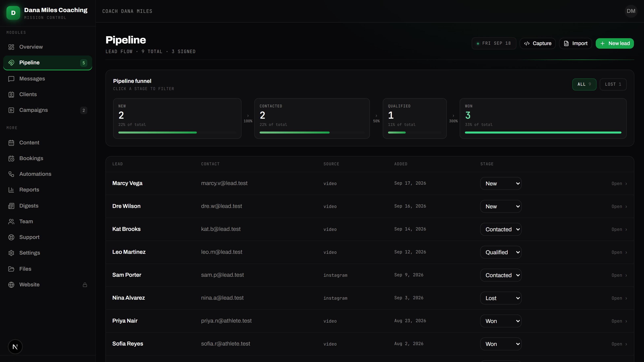
Task: Click the Overview grid icon in sidebar
Action: tap(11, 47)
